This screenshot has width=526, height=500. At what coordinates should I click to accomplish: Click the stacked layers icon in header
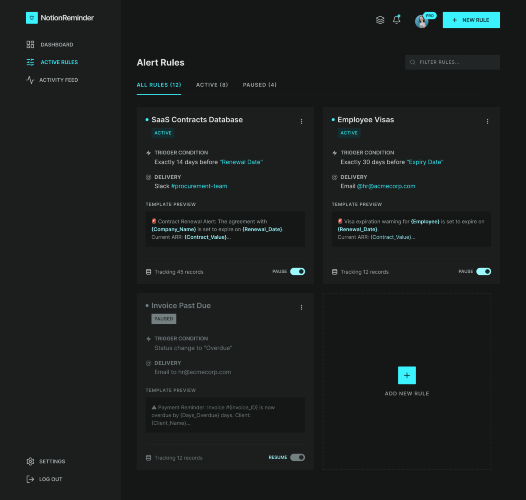coord(380,20)
